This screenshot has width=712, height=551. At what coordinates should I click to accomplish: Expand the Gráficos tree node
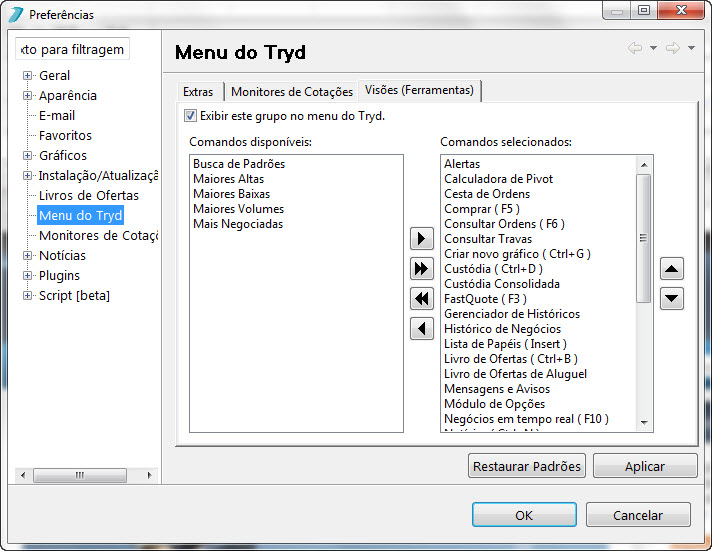[27, 155]
